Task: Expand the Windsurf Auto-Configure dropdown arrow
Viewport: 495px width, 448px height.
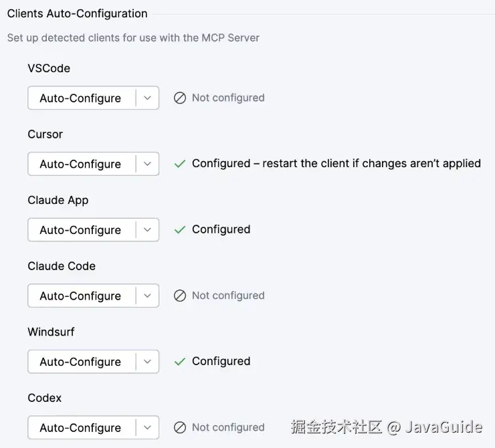Action: (147, 362)
